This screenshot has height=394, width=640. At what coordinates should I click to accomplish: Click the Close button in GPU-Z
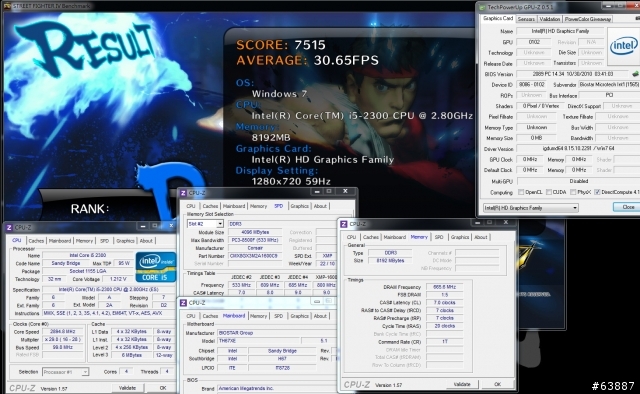(628, 207)
